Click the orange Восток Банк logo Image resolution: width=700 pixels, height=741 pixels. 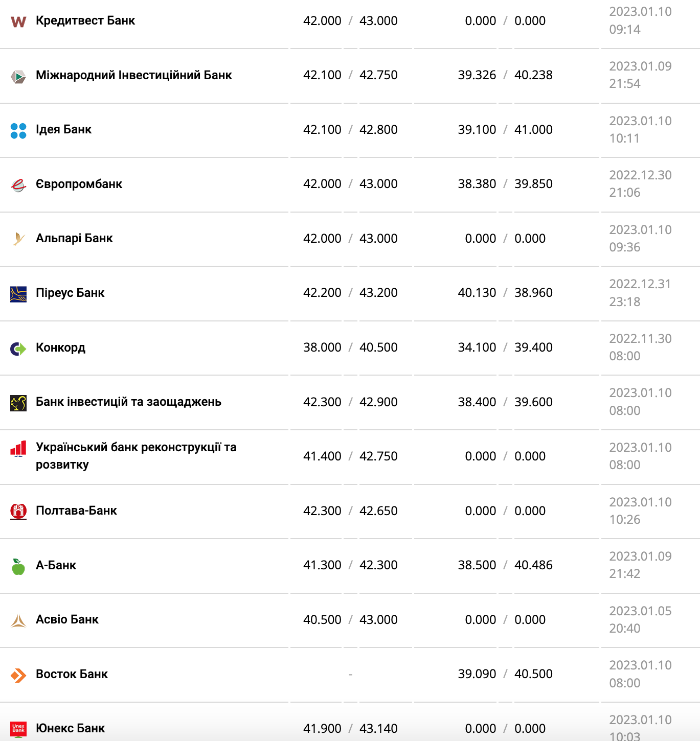point(18,675)
